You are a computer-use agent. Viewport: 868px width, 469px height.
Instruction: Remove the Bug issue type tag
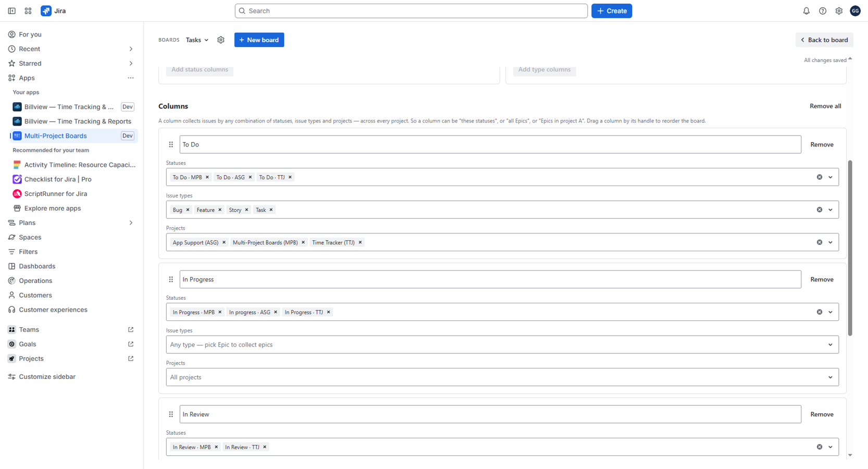click(x=188, y=210)
